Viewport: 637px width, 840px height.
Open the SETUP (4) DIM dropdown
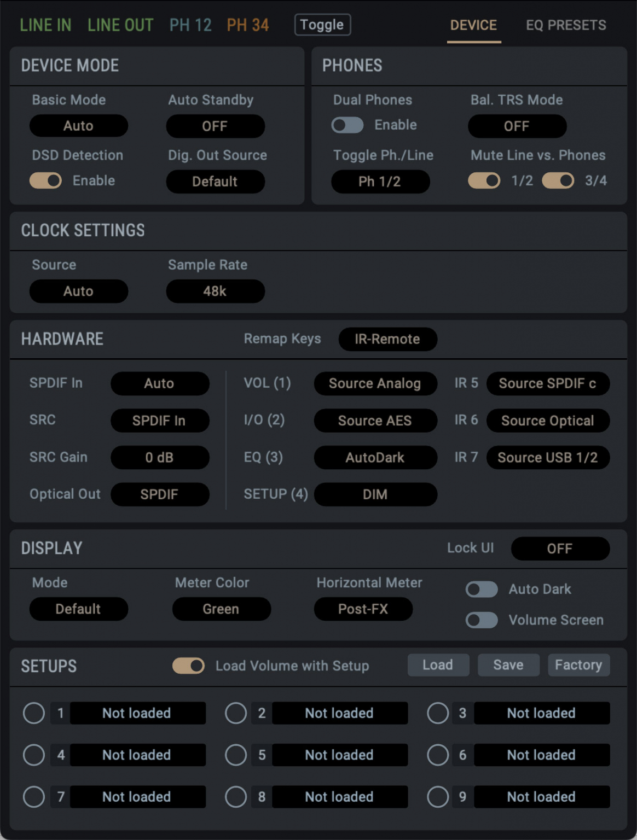coord(375,494)
